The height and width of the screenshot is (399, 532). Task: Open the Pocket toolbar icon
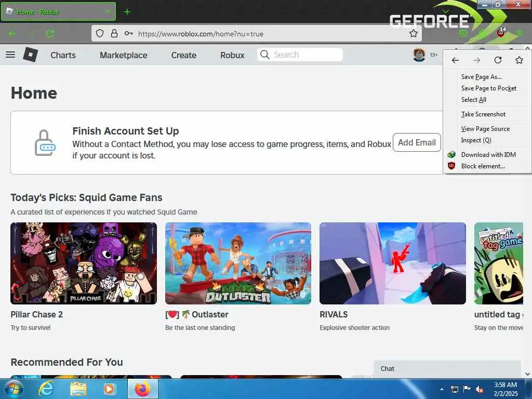coord(463,33)
